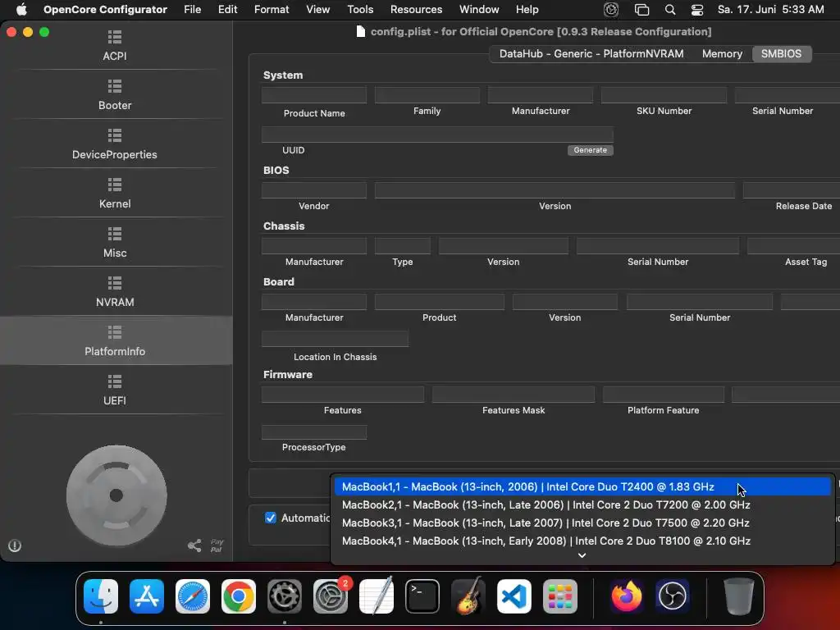Click the Generate UUID button
Image resolution: width=840 pixels, height=630 pixels.
(591, 150)
